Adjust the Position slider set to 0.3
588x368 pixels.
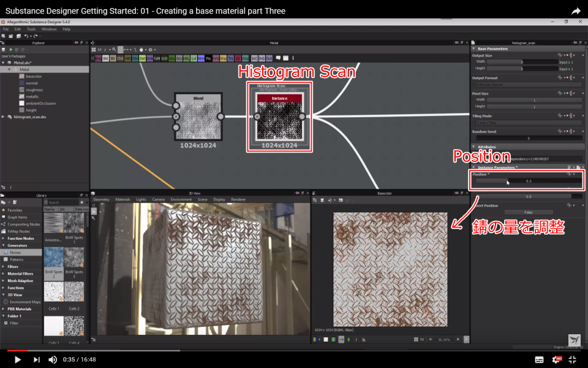click(x=528, y=181)
